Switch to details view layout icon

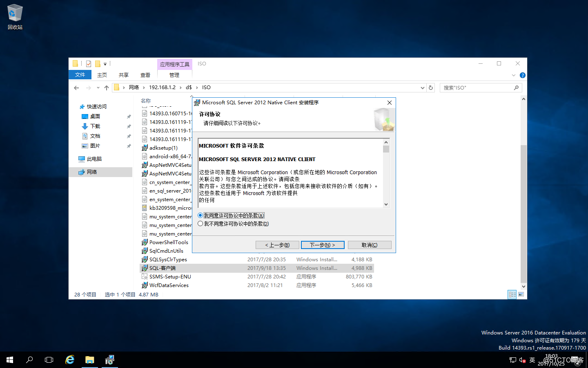click(x=512, y=294)
